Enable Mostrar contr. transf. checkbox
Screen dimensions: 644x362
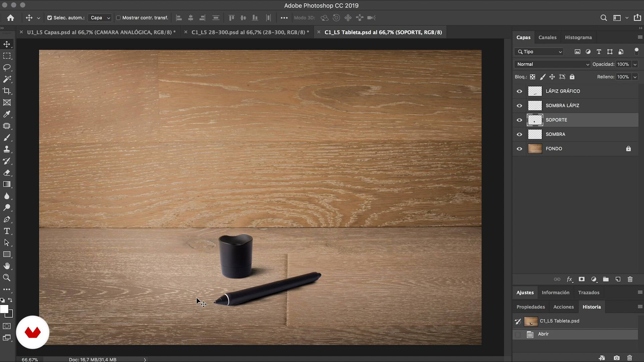[118, 18]
